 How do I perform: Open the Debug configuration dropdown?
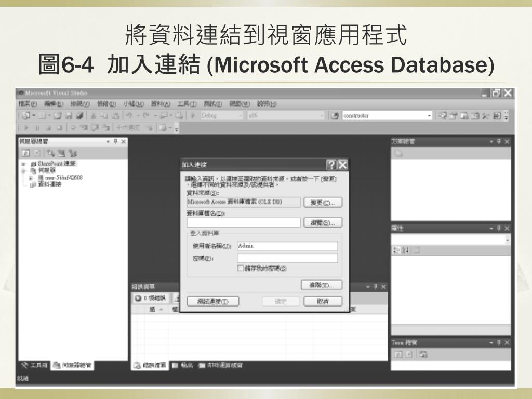pyautogui.click(x=222, y=116)
